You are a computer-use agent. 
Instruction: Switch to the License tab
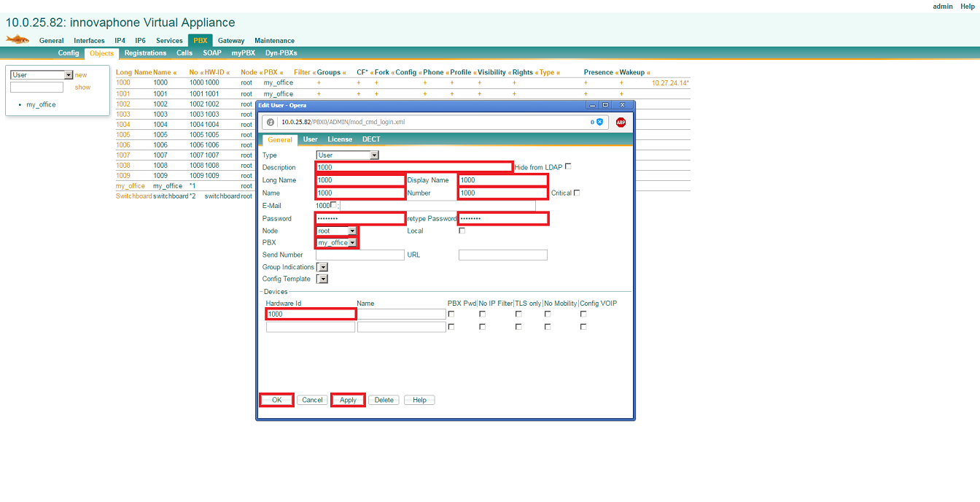[340, 139]
